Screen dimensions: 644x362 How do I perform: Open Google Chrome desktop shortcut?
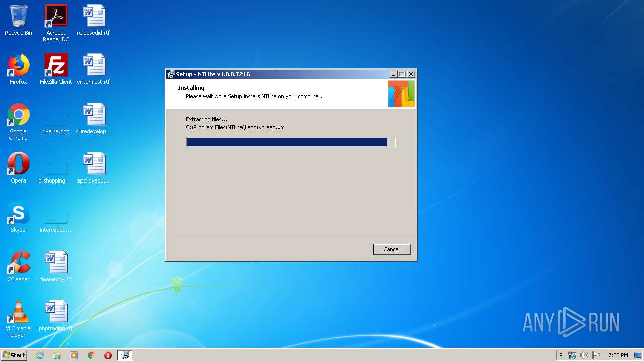[x=18, y=122]
